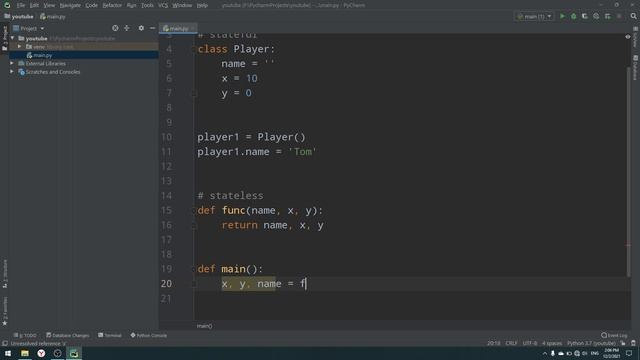This screenshot has width=640, height=360.
Task: Click line separator CRLF in status bar
Action: (511, 344)
